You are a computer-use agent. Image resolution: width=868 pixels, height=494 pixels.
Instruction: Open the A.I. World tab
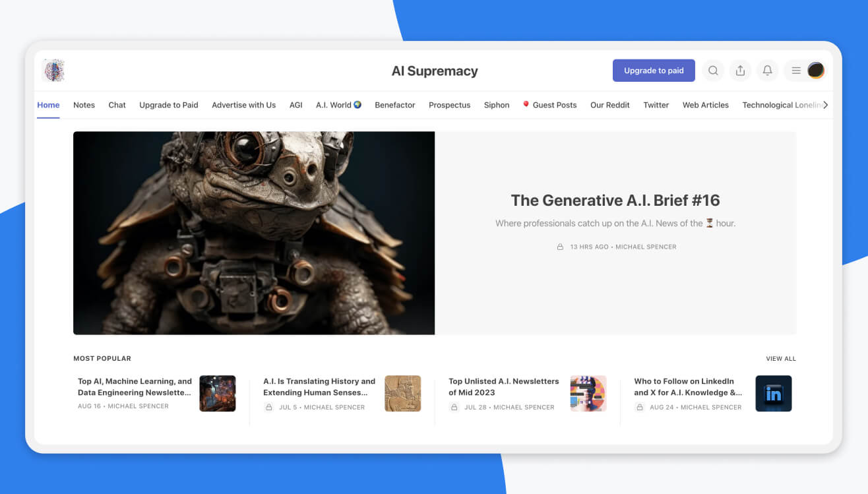tap(338, 105)
